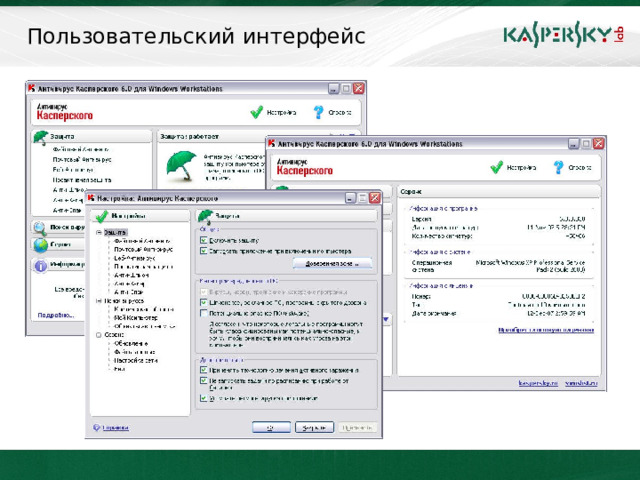
Task: Click the red K icon in the settings dialog title bar
Action: pyautogui.click(x=91, y=198)
